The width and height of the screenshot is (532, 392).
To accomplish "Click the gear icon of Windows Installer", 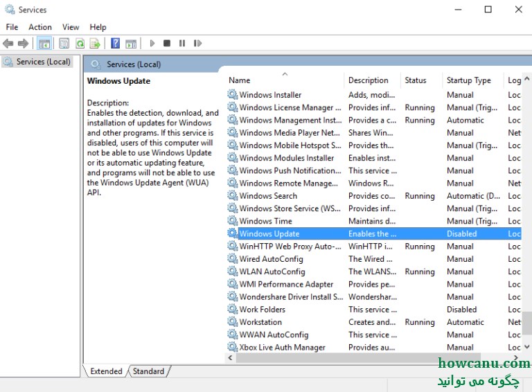I will click(x=233, y=94).
